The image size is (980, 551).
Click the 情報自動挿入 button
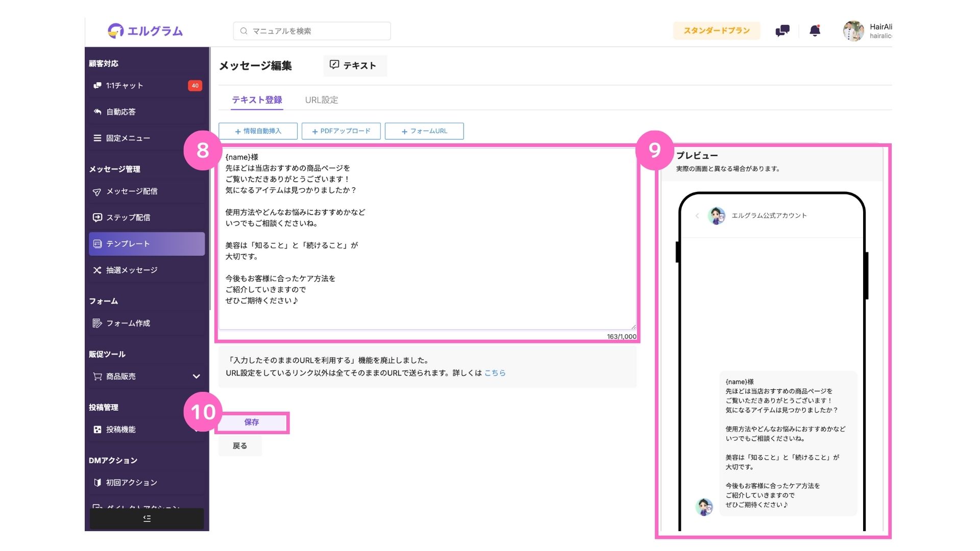258,131
